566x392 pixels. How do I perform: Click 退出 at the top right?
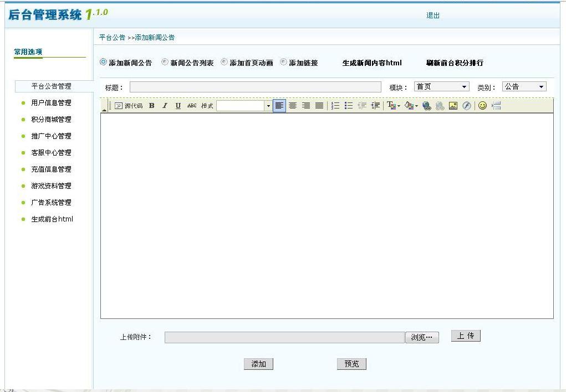click(433, 16)
